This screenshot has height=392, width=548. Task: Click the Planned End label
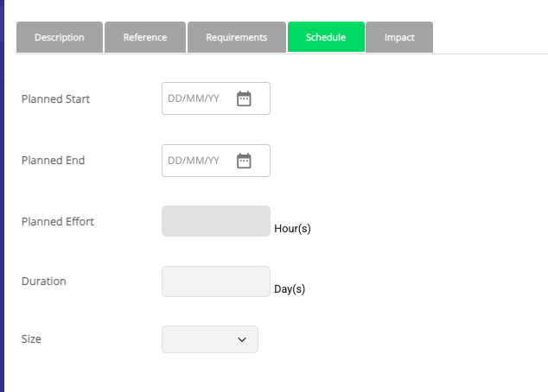pos(53,161)
